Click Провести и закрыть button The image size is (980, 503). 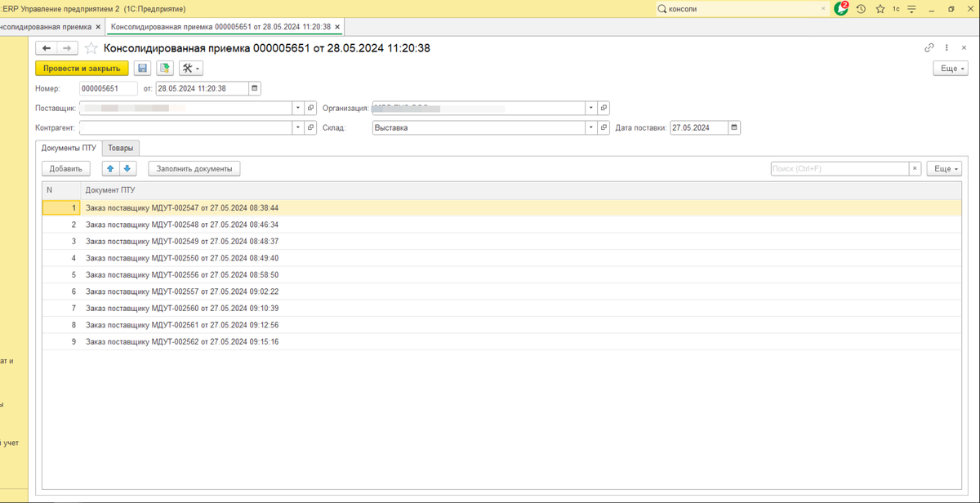coord(82,69)
